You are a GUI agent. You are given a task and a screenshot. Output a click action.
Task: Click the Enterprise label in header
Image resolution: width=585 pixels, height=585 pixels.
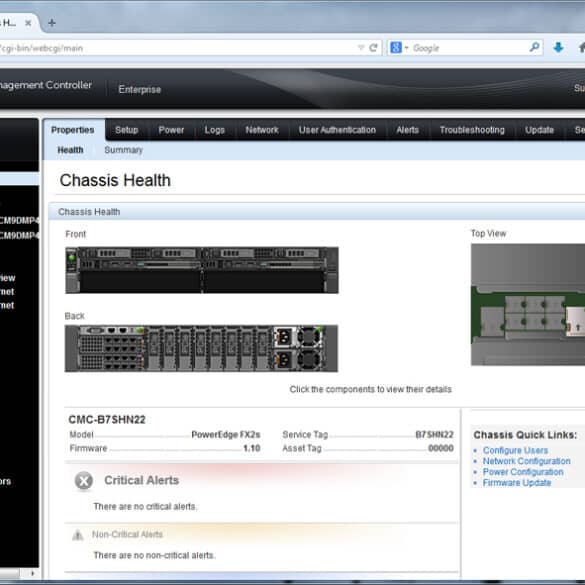tap(140, 90)
